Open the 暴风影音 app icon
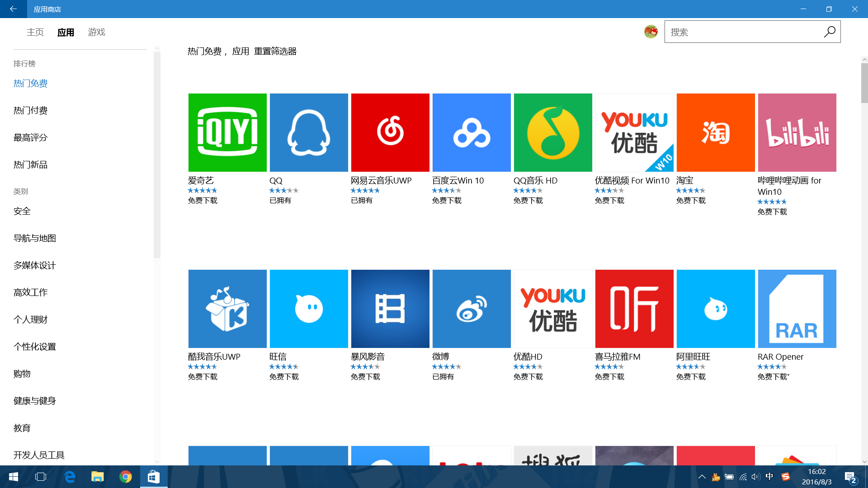Image resolution: width=868 pixels, height=488 pixels. (x=390, y=309)
